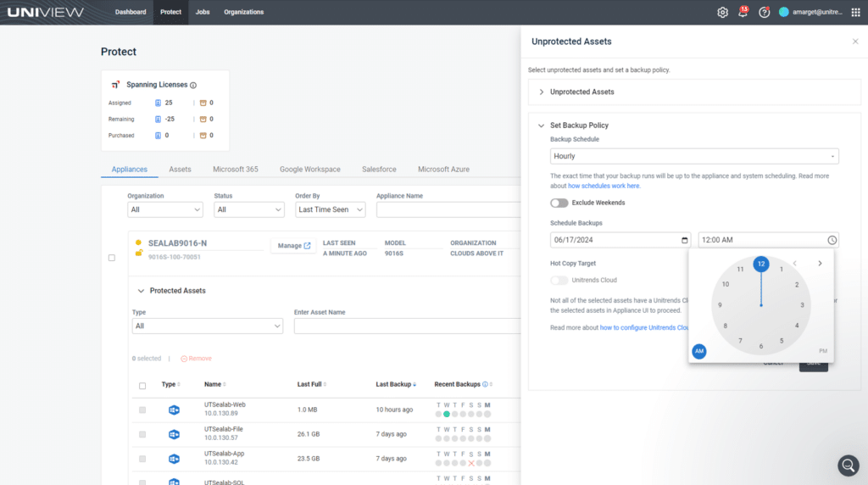Viewport: 868px width, 485px height.
Task: Check the UTSealab-Web row checkbox
Action: pos(142,410)
